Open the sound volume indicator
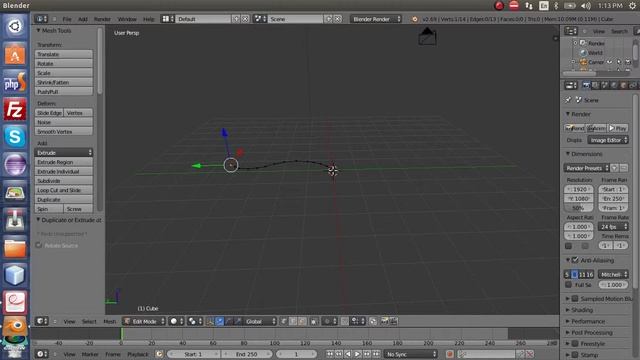Viewport: 640px width, 360px height. click(x=586, y=6)
